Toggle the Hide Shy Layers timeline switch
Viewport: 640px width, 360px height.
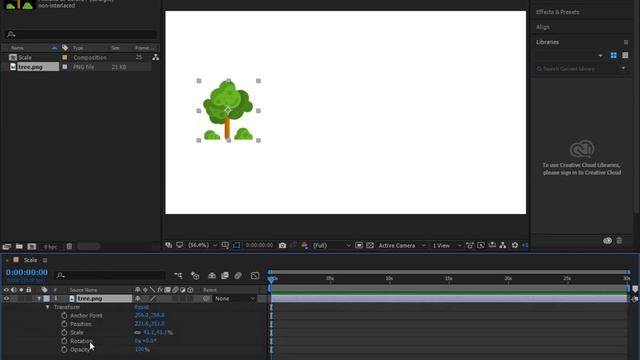[212, 276]
